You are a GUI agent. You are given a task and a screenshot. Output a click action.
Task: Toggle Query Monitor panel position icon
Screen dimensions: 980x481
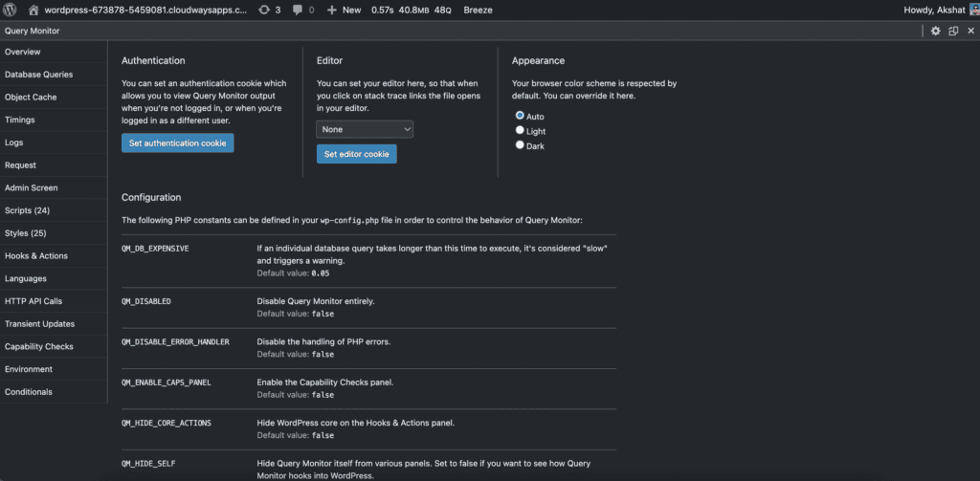click(x=953, y=31)
